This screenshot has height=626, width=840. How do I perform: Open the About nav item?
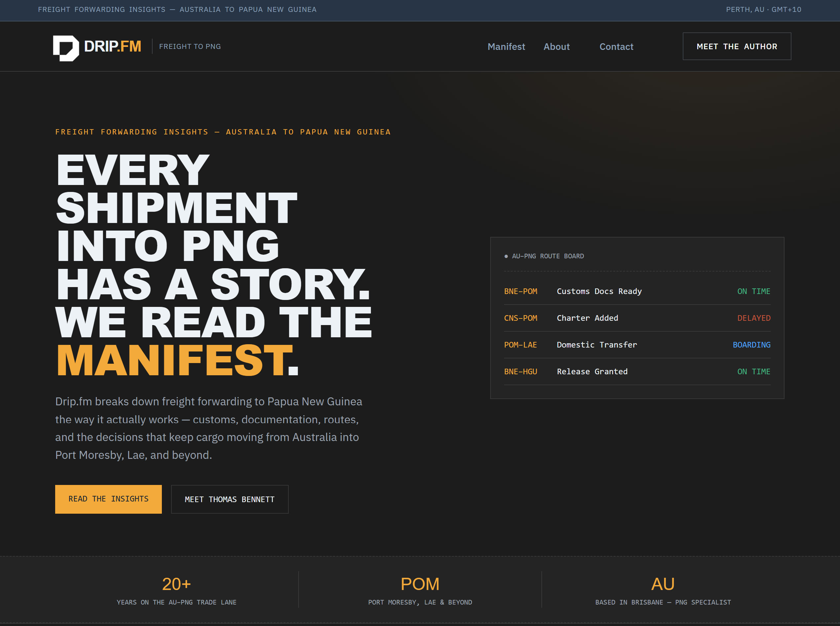pos(557,47)
